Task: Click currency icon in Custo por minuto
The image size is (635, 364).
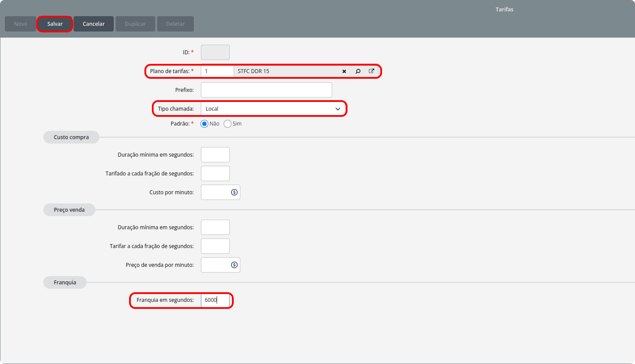Action: click(x=234, y=192)
